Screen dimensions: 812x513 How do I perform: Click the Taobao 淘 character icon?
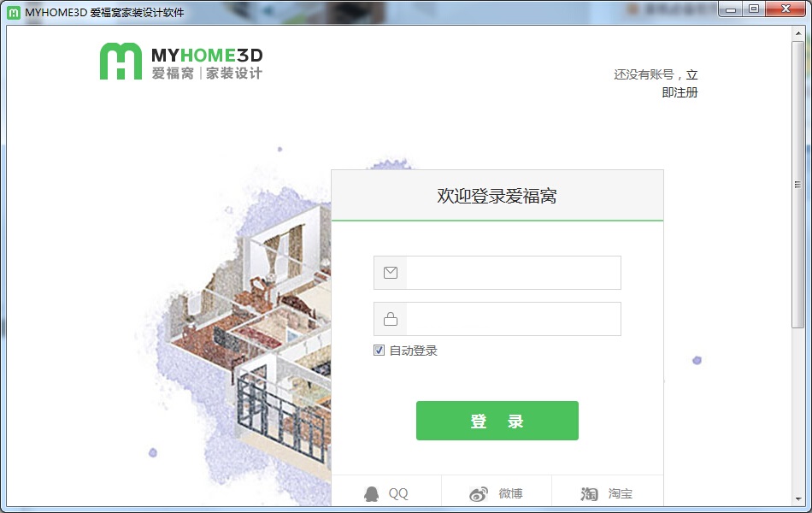pos(589,493)
